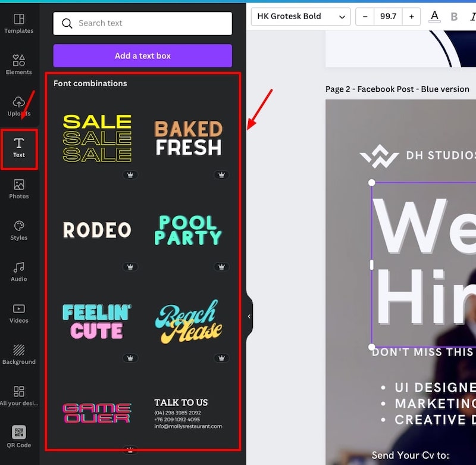This screenshot has width=476, height=465.
Task: Choose the BAKED FRESH font combination
Action: (189, 138)
